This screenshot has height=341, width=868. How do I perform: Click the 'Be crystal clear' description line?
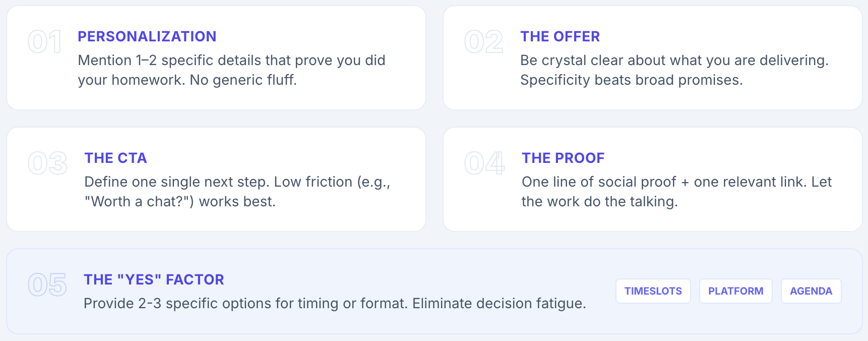tap(674, 61)
